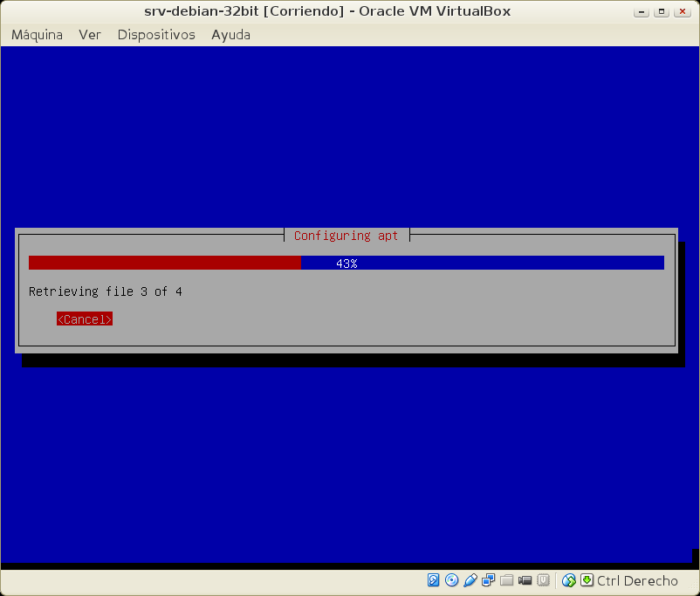Click the hard disk activity status icon

pyautogui.click(x=434, y=580)
